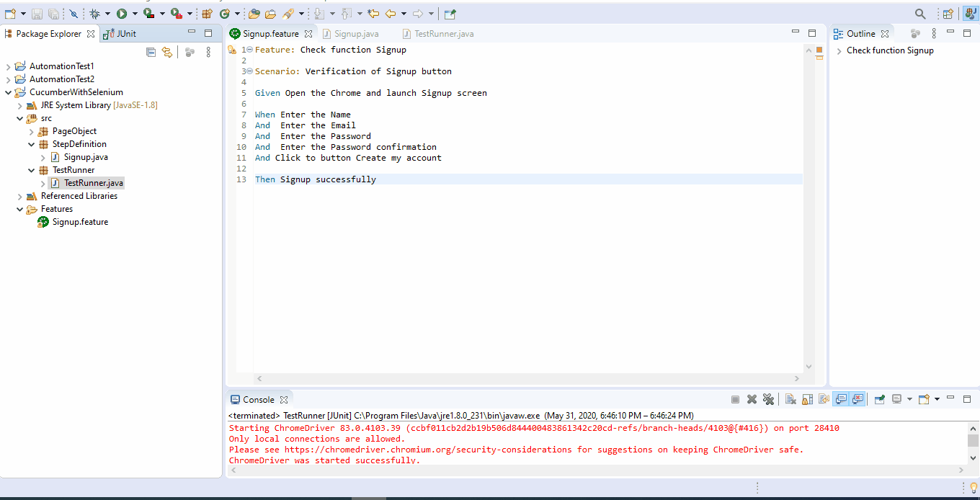Click the lightbulb tip icon in status bar
The image size is (980, 500).
[x=974, y=488]
